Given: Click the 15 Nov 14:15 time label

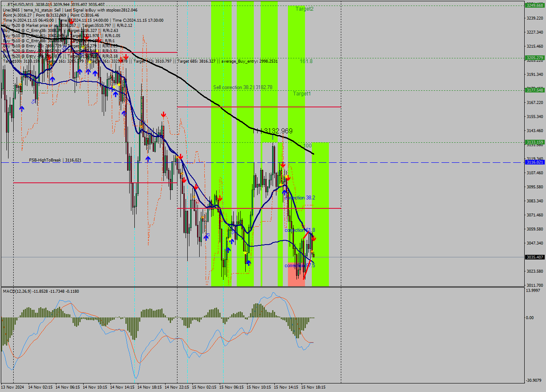Looking at the screenshot, I should point(286,387).
